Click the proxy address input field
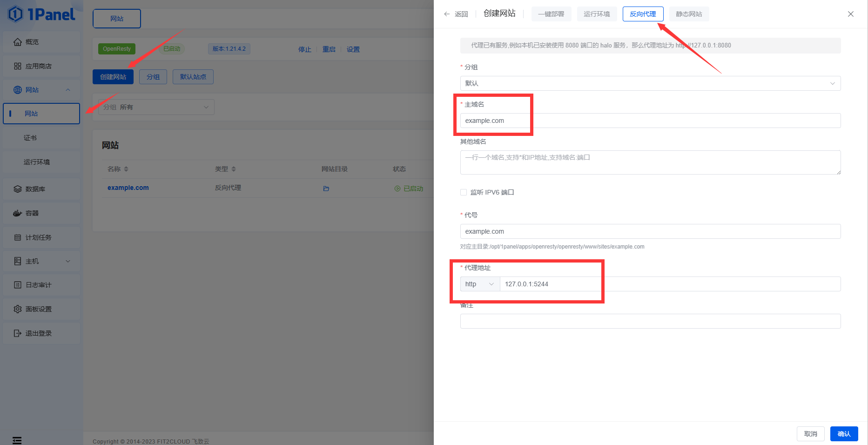The width and height of the screenshot is (868, 445). [x=669, y=284]
